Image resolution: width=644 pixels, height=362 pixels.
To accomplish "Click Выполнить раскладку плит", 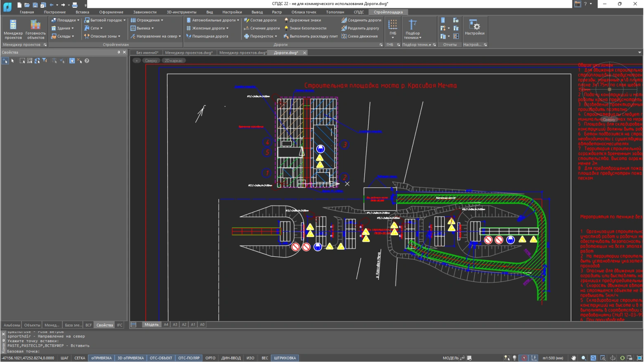I will (310, 36).
